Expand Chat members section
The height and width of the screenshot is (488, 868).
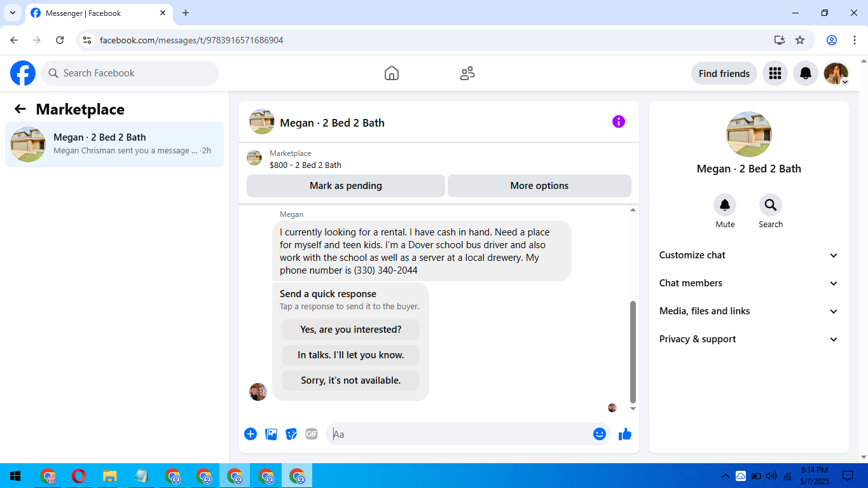click(x=748, y=283)
